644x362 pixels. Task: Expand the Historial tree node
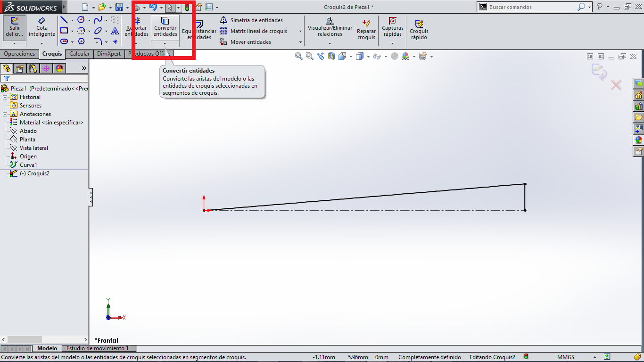tap(5, 97)
